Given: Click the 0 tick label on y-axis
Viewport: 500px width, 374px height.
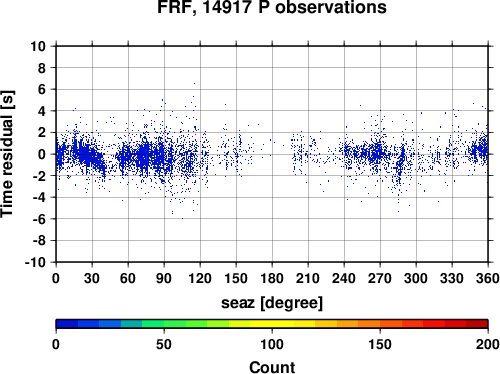Looking at the screenshot, I should [x=42, y=154].
